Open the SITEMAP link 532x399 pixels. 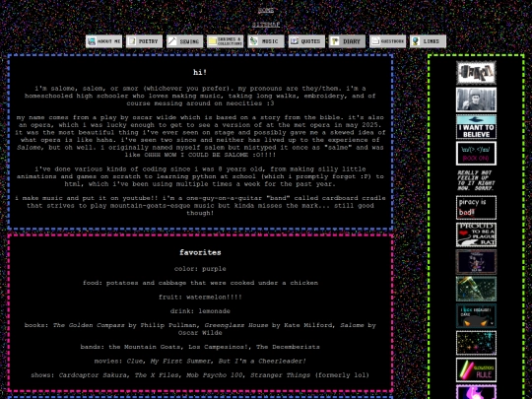coord(266,25)
